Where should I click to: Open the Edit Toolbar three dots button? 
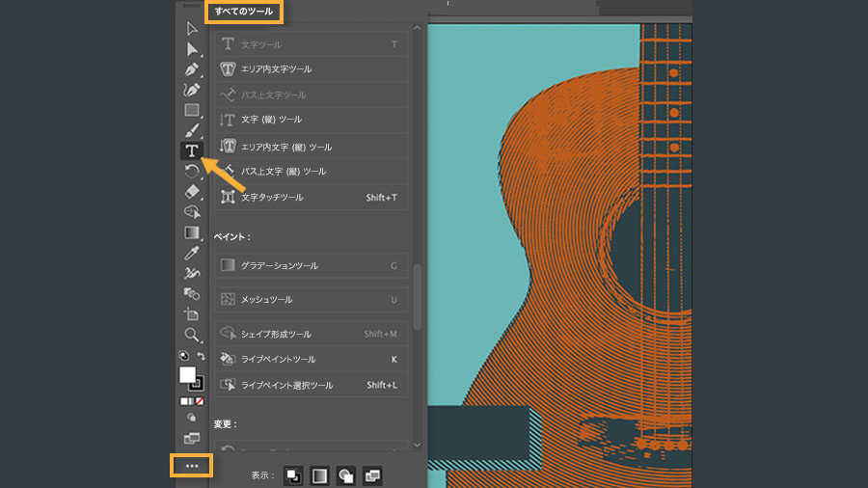click(192, 466)
